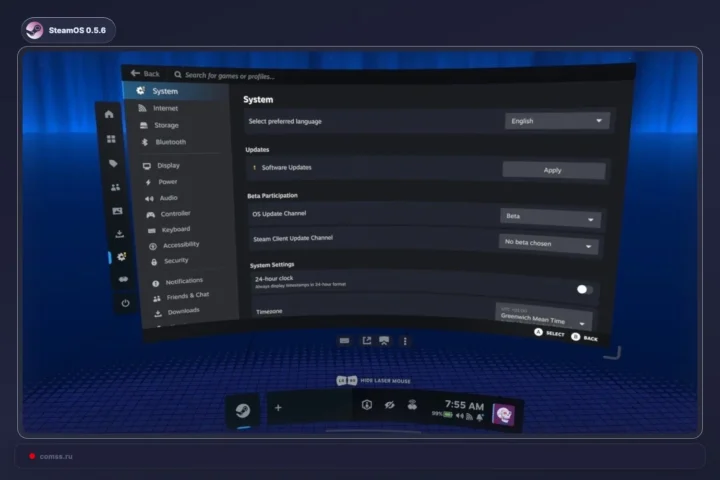This screenshot has width=720, height=480.
Task: Open the Bluetooth settings category
Action: coord(170,142)
